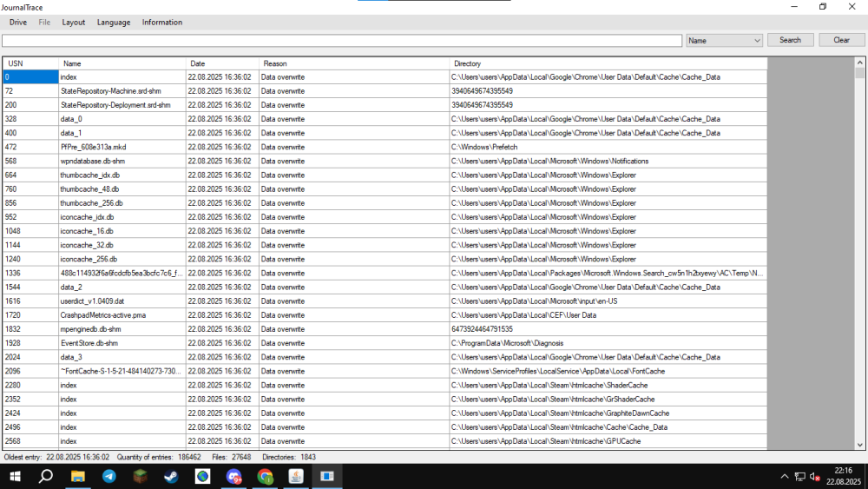Image resolution: width=868 pixels, height=489 pixels.
Task: Click Quantity of entries 186462 status text
Action: pos(159,458)
